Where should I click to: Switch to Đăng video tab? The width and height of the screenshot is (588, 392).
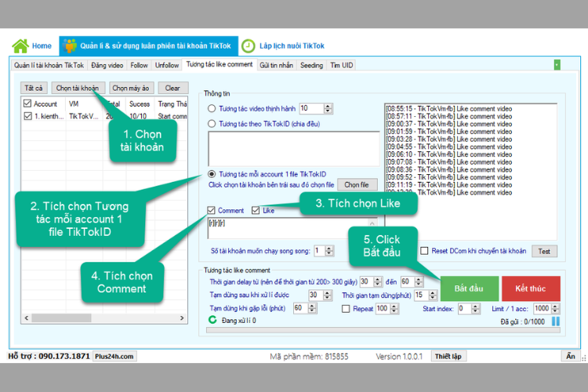point(107,65)
